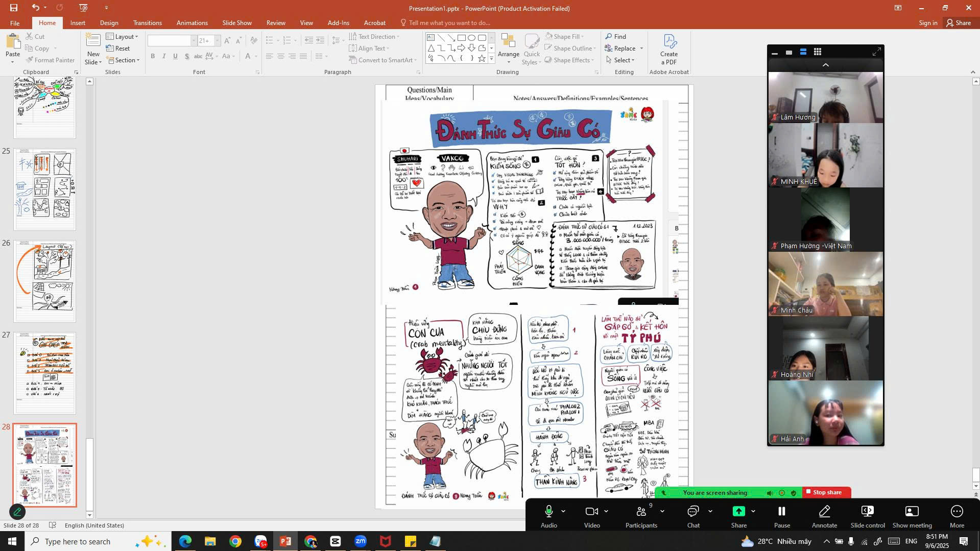Viewport: 980px width, 551px height.
Task: Open the Zoom Participants panel
Action: (x=641, y=516)
